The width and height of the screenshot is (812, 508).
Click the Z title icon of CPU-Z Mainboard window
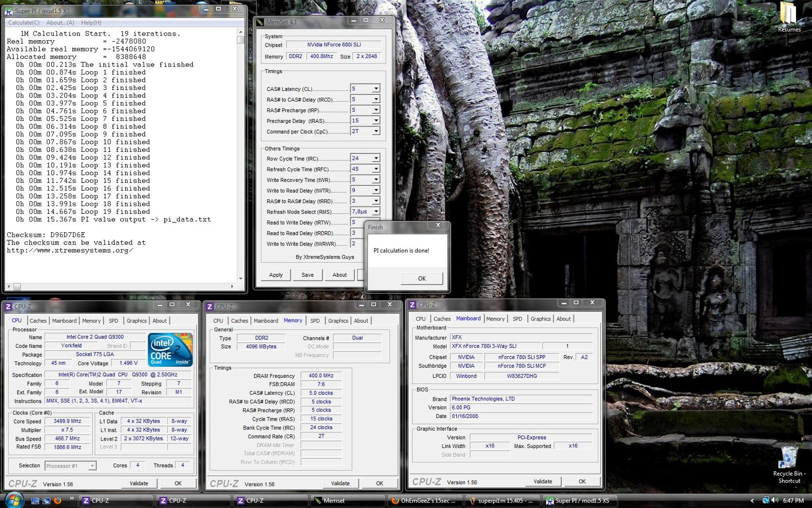point(413,304)
